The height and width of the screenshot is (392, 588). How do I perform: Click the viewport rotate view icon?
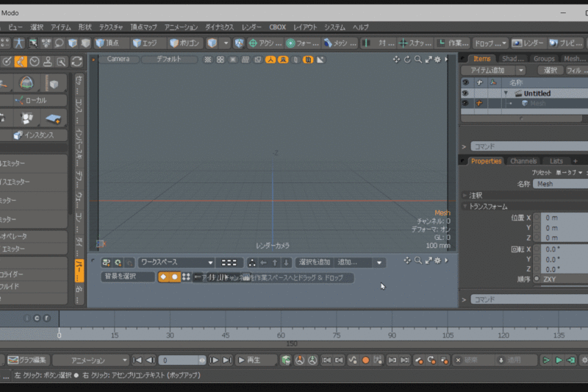coord(407,59)
